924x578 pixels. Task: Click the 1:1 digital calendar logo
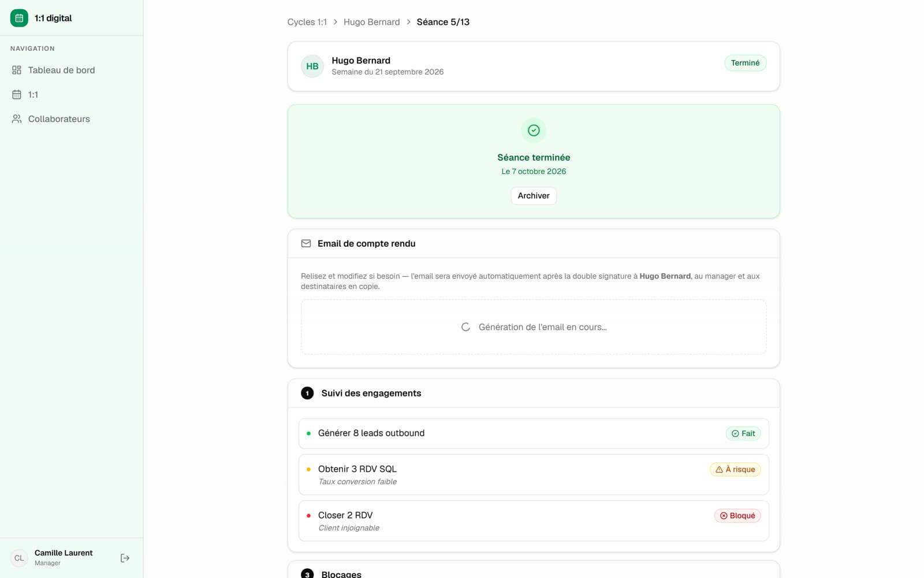[19, 18]
